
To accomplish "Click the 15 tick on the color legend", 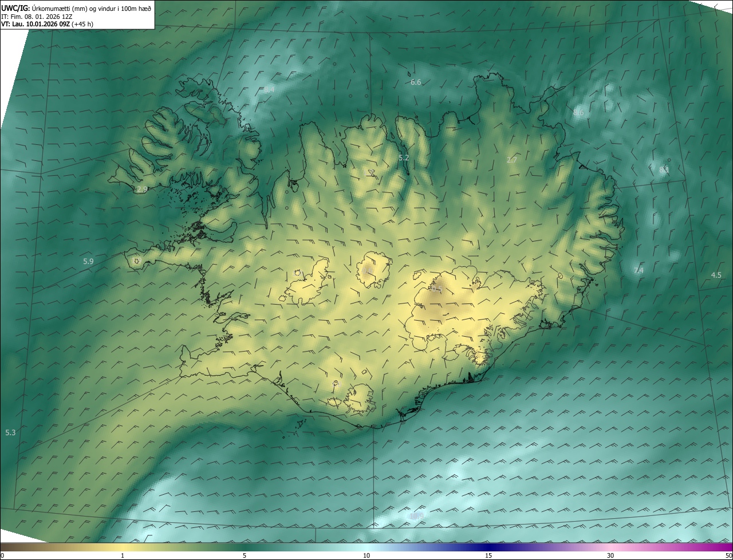I will coord(488,555).
